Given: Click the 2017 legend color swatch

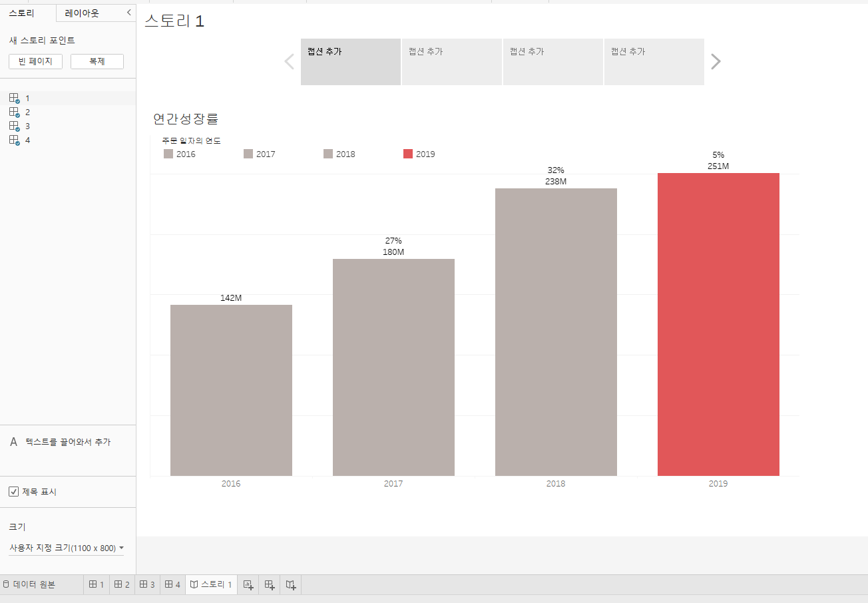Looking at the screenshot, I should point(248,154).
